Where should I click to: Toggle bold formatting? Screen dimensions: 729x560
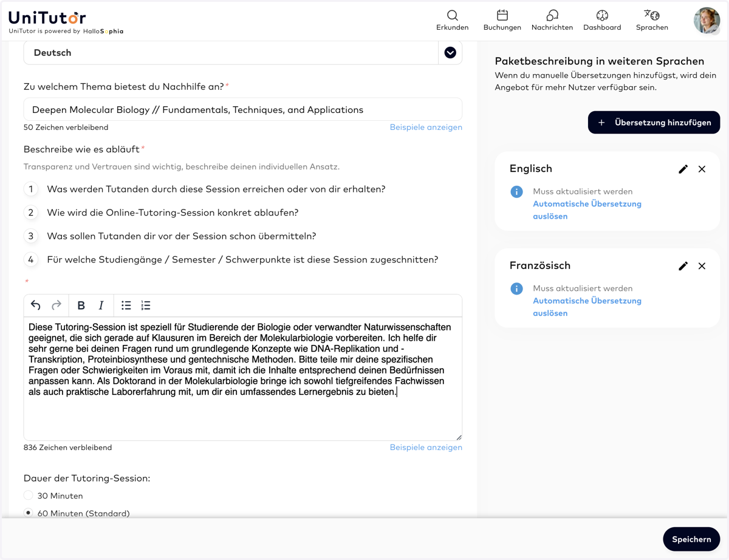[81, 306]
